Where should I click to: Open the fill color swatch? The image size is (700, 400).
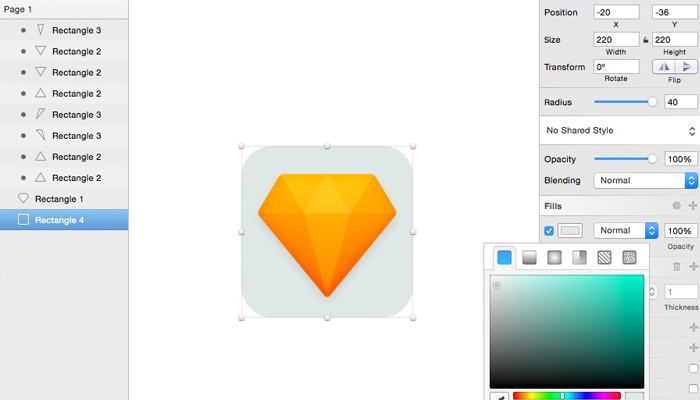pyautogui.click(x=570, y=230)
